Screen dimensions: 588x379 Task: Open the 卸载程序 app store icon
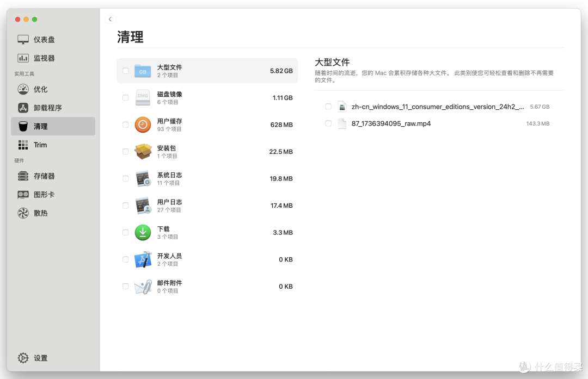[23, 108]
